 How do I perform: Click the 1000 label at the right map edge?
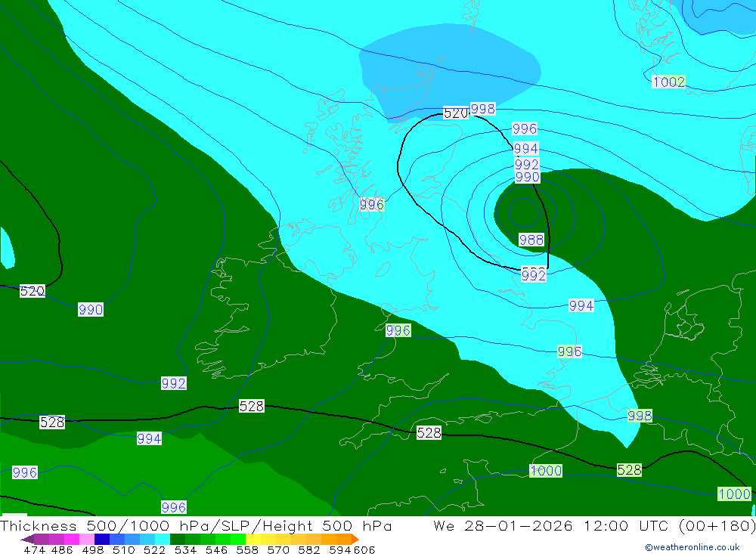tap(734, 494)
